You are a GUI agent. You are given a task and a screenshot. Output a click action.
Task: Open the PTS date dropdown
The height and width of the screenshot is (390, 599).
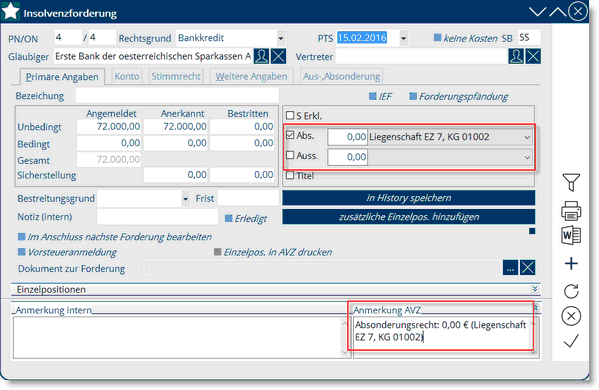pos(403,38)
